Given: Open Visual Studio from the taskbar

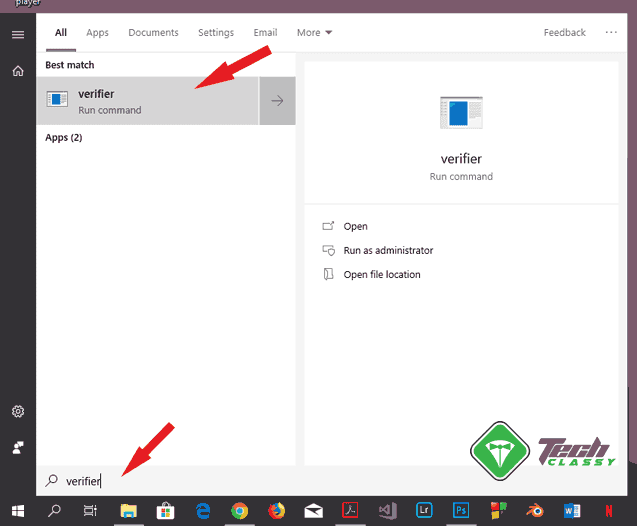Looking at the screenshot, I should 388,511.
